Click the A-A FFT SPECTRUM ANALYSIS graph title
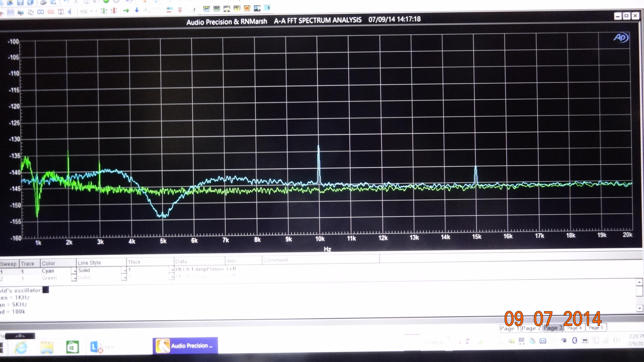Screen dimensions: 644x362 (317, 21)
